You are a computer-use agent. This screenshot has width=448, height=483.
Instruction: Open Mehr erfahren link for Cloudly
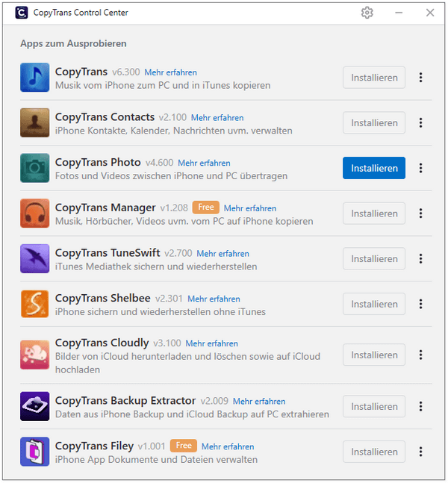211,343
